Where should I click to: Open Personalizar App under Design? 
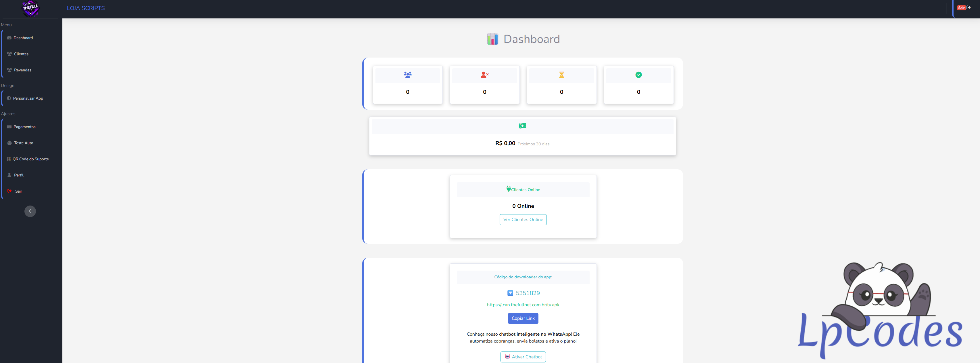pos(28,98)
